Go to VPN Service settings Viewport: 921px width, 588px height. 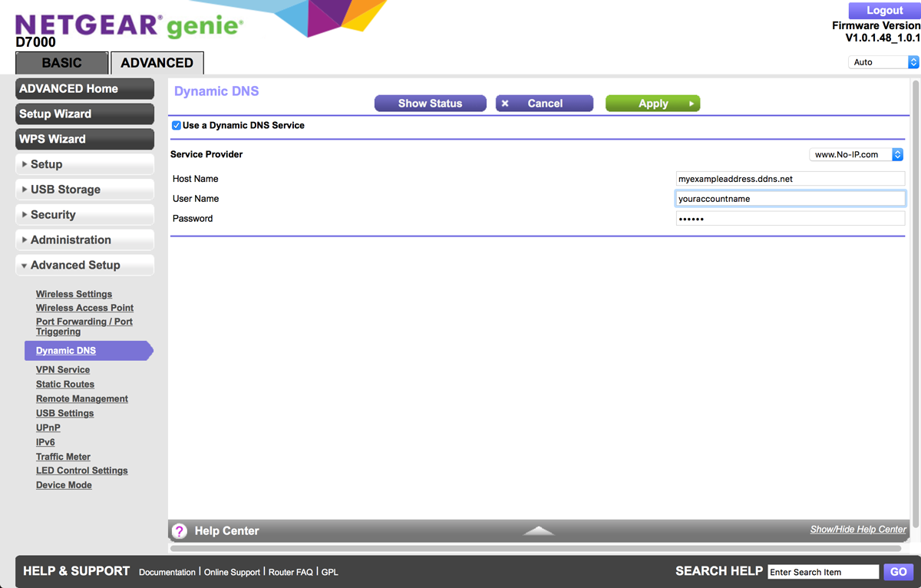coord(63,370)
